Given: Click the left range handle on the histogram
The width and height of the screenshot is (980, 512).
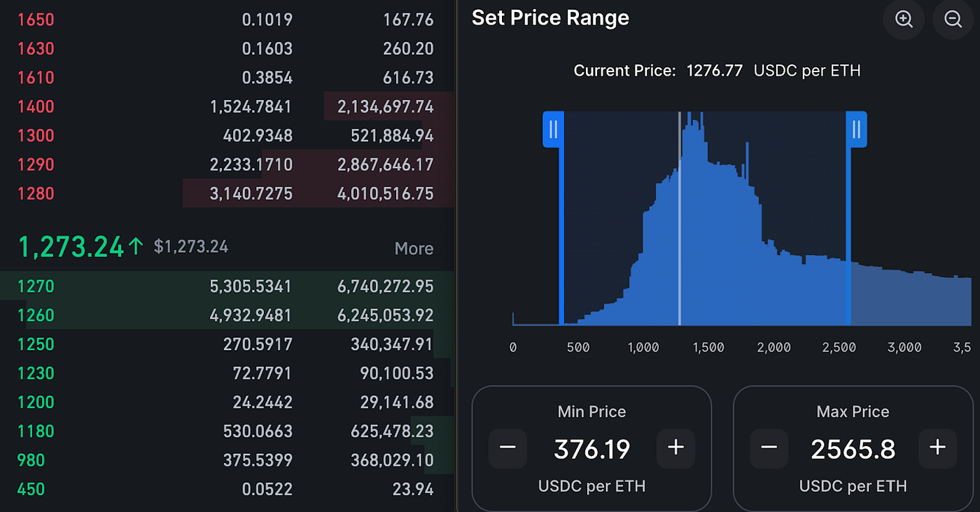Looking at the screenshot, I should 553,129.
